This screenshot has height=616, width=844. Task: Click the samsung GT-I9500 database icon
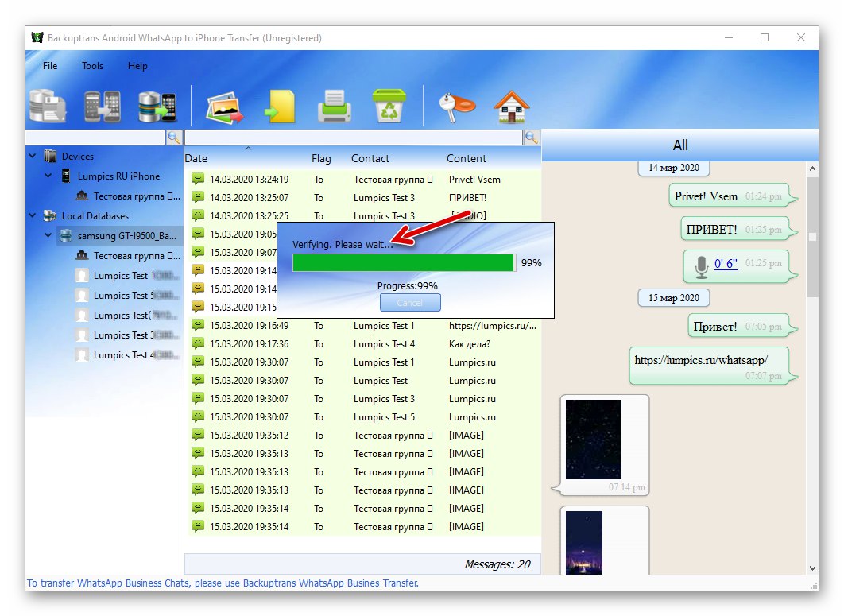[x=66, y=236]
